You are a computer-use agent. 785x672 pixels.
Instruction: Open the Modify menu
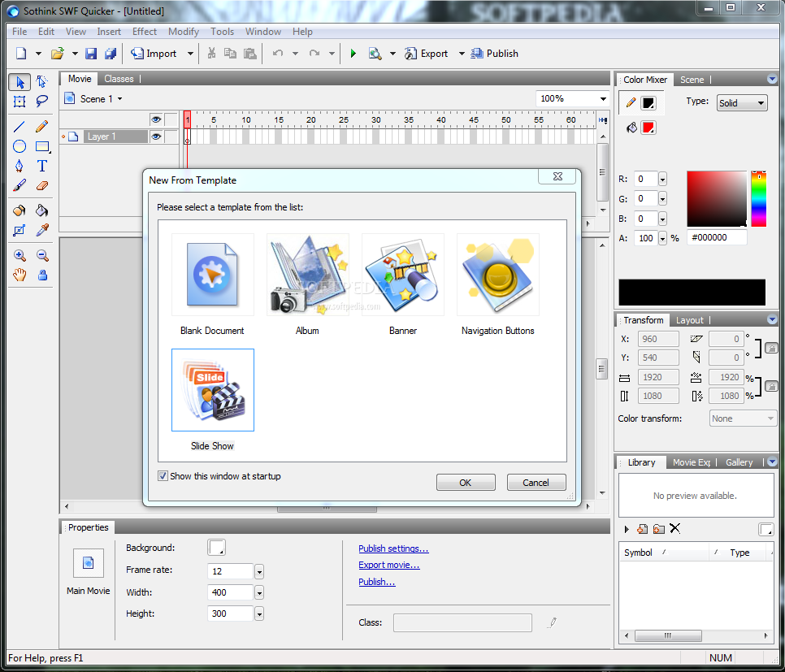coord(183,32)
